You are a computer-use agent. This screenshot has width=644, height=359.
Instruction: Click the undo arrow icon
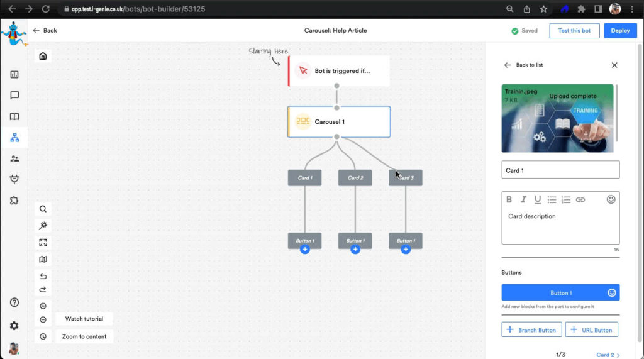point(43,276)
